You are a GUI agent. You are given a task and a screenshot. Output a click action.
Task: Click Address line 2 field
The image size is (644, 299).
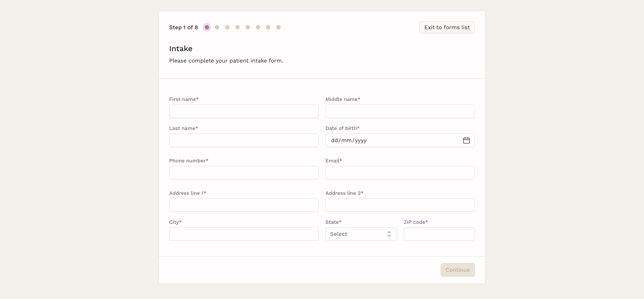pyautogui.click(x=400, y=205)
